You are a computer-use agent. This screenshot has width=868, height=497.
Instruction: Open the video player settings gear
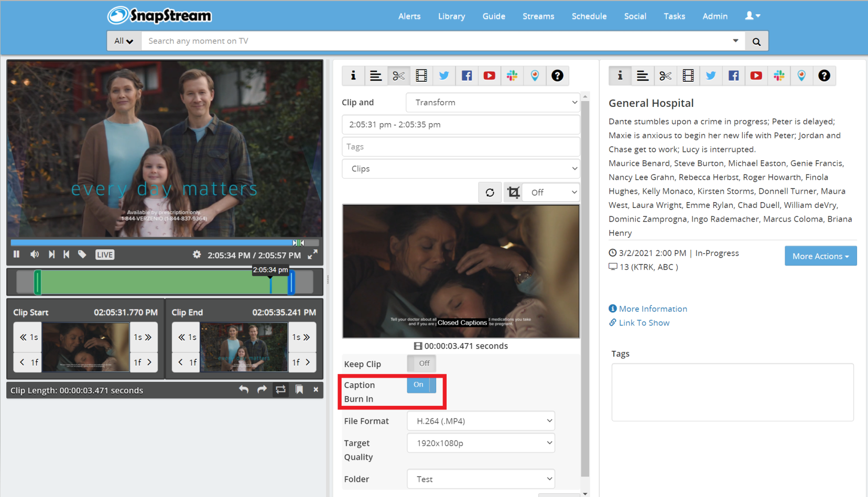pyautogui.click(x=197, y=255)
